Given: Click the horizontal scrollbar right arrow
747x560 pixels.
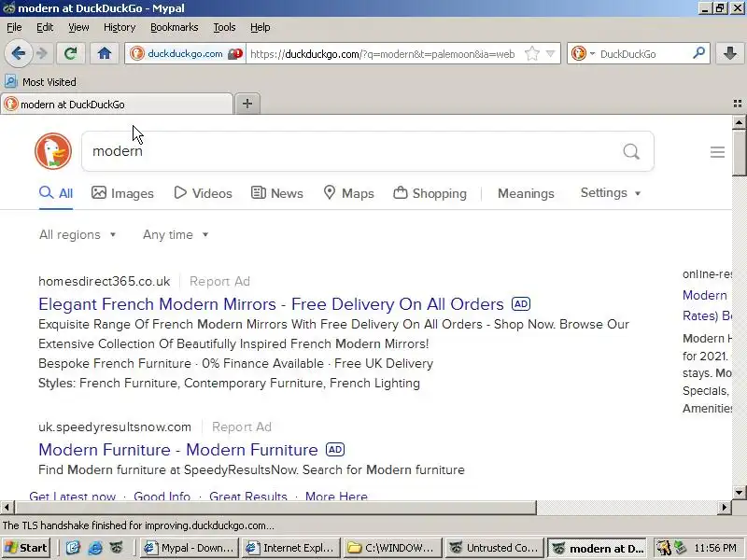Looking at the screenshot, I should click(x=725, y=507).
